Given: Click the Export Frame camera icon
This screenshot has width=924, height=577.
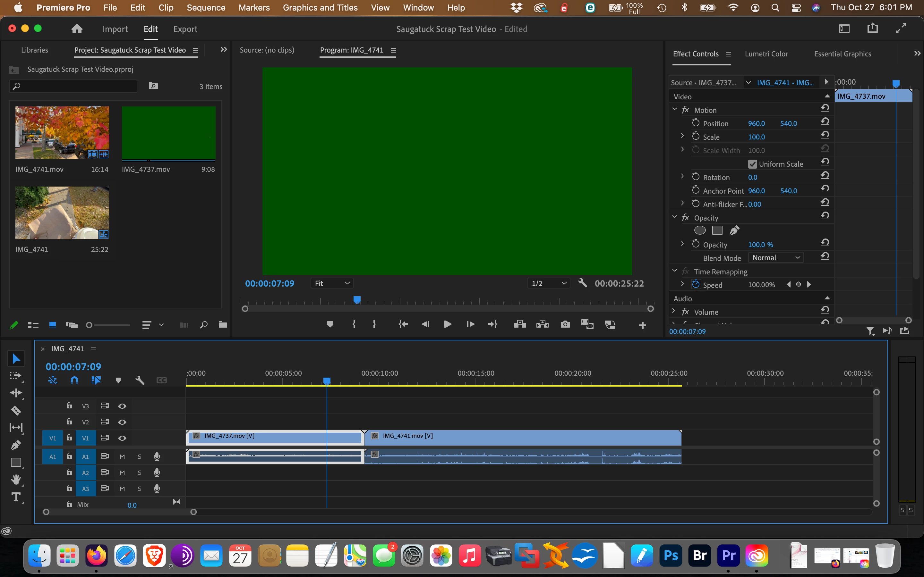Looking at the screenshot, I should click(565, 325).
